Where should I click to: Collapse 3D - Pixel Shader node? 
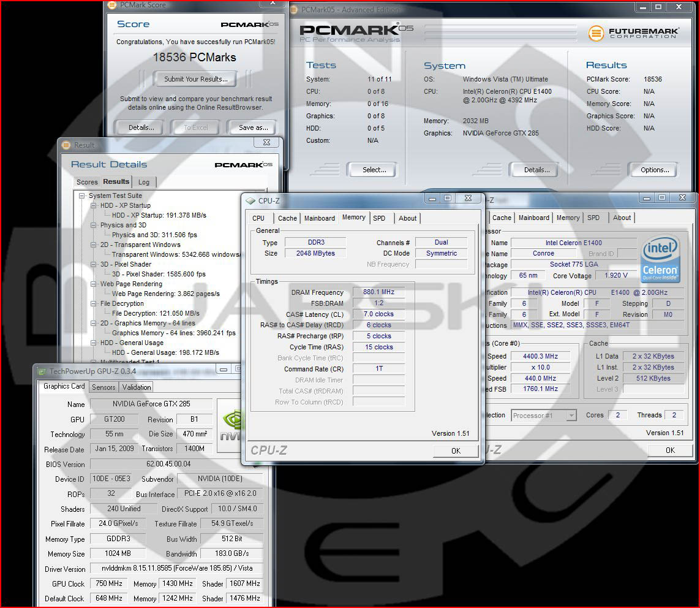[x=93, y=264]
